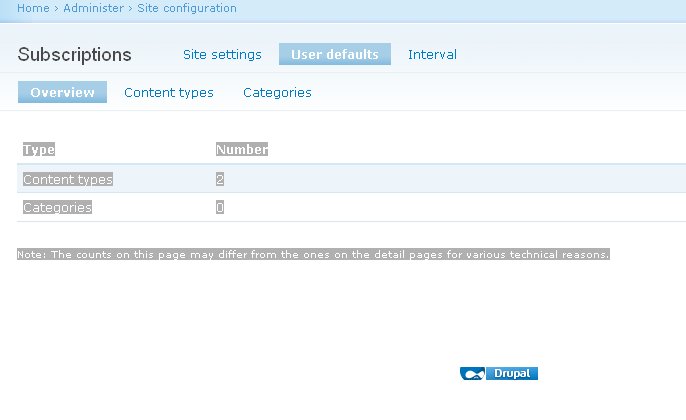The width and height of the screenshot is (686, 420).
Task: Select the Categories table cell
Action: [x=57, y=207]
